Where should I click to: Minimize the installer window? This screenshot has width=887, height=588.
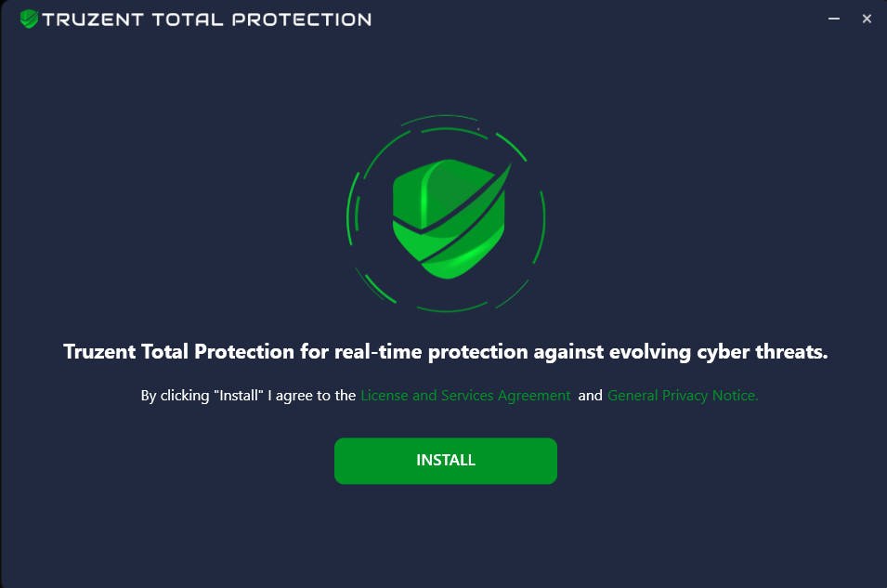click(x=834, y=19)
